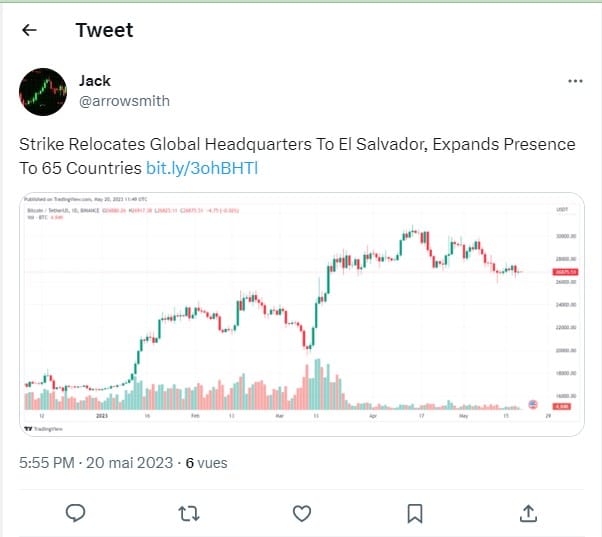The width and height of the screenshot is (602, 537).
Task: Reply to the tweet via speech bubble icon
Action: [x=75, y=513]
